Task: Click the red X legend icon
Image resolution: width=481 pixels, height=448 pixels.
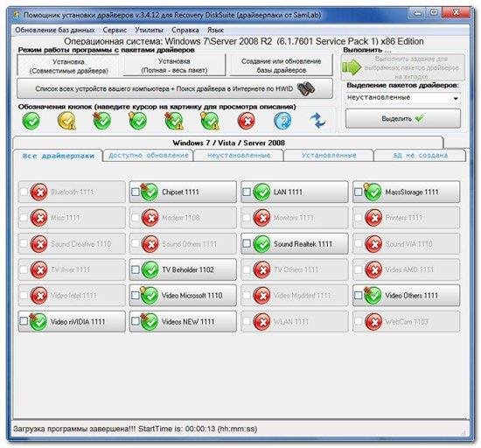Action: 247,121
